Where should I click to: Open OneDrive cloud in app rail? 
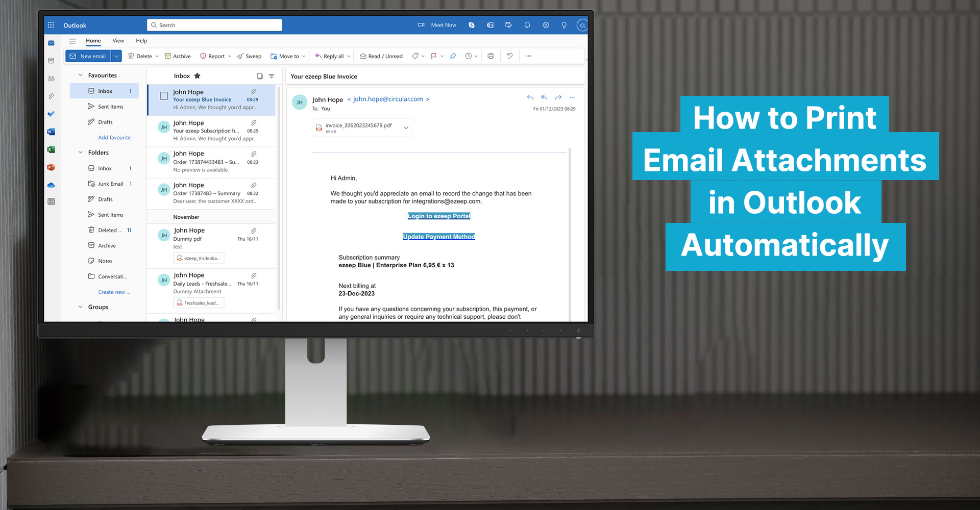click(51, 185)
